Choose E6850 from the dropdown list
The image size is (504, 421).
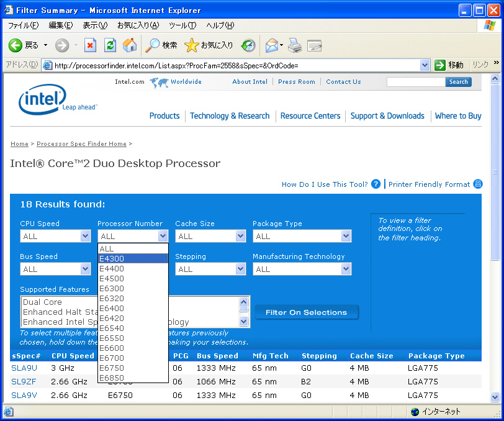click(133, 378)
